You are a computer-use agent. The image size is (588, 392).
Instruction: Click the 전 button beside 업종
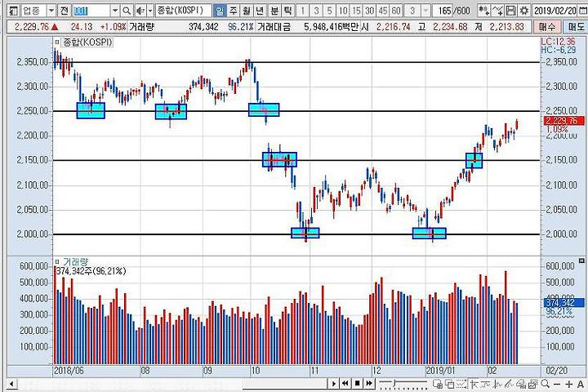tap(64, 11)
